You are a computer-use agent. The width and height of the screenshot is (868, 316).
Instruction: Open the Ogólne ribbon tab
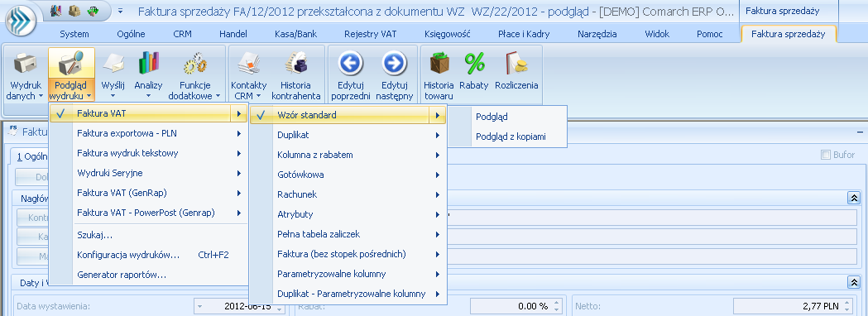[x=132, y=34]
